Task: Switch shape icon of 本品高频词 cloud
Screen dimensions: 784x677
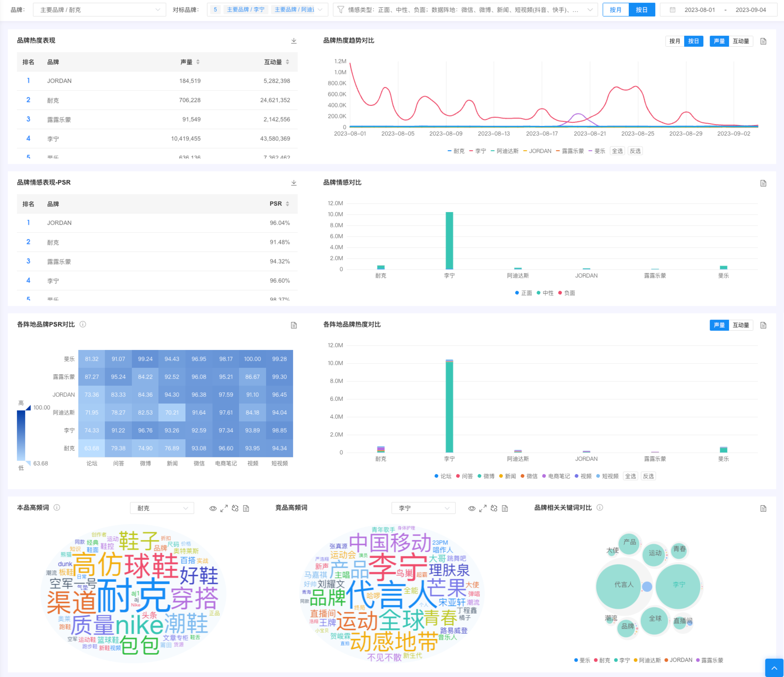Action: point(235,508)
